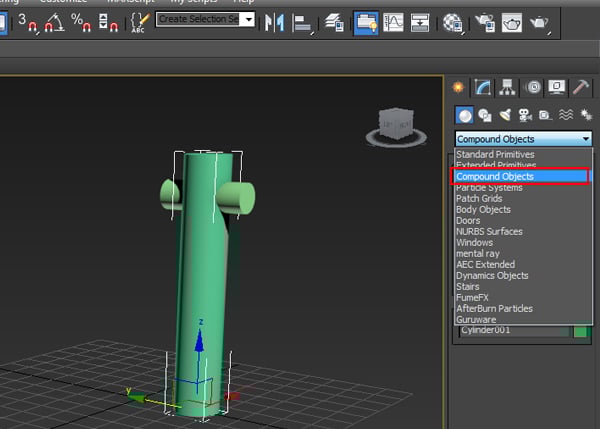Viewport: 600px width, 429px height.
Task: Open Rendered Frame Window icon
Action: pyautogui.click(x=512, y=23)
